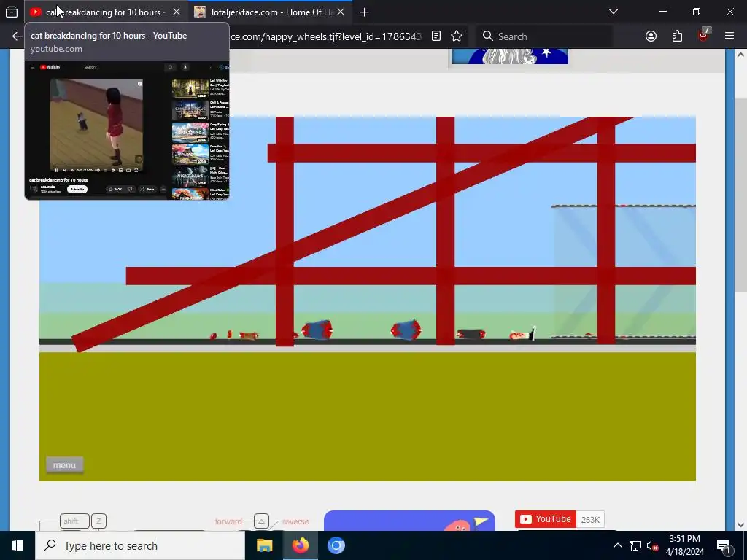The height and width of the screenshot is (560, 747).
Task: Show hidden system tray icons
Action: (x=617, y=545)
